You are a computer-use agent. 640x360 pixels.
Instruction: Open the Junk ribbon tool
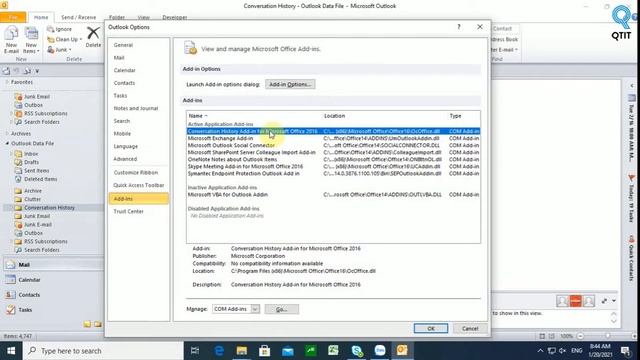coord(59,50)
